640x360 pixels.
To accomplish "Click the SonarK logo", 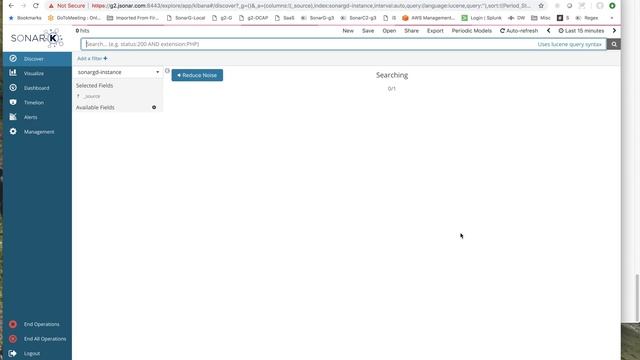I will [x=37, y=38].
